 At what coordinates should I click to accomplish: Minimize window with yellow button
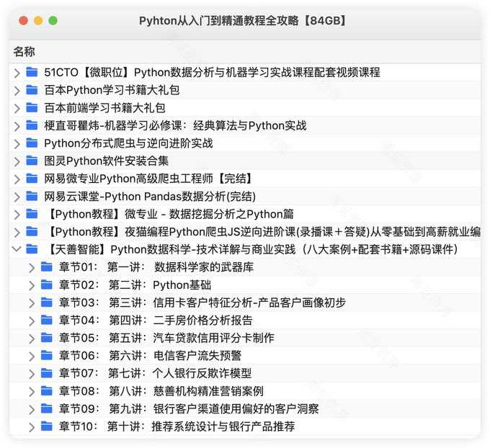[38, 21]
